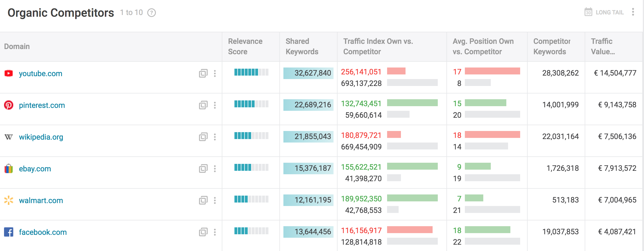Viewport: 644px width, 251px height.
Task: Click competitor keywords value 22,031,164
Action: [x=560, y=136]
